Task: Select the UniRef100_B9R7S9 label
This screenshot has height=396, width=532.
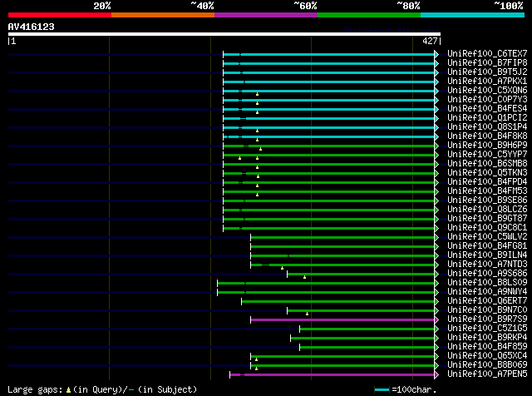Action: coord(487,319)
